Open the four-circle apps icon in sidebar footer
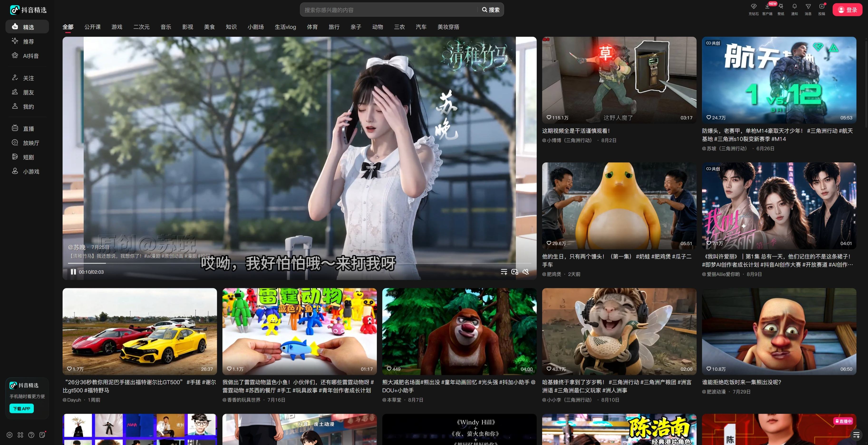The width and height of the screenshot is (868, 445). 20,435
